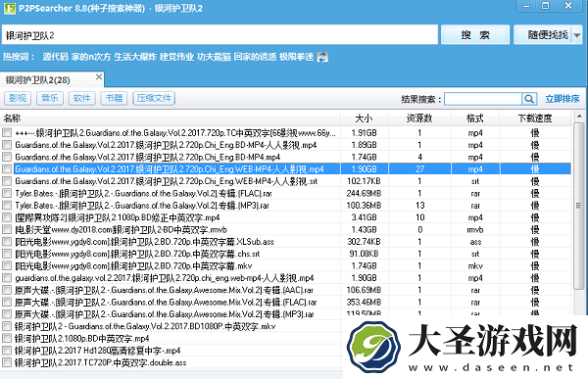Focus the 结果搜索 input field
The height and width of the screenshot is (379, 588).
(x=483, y=99)
